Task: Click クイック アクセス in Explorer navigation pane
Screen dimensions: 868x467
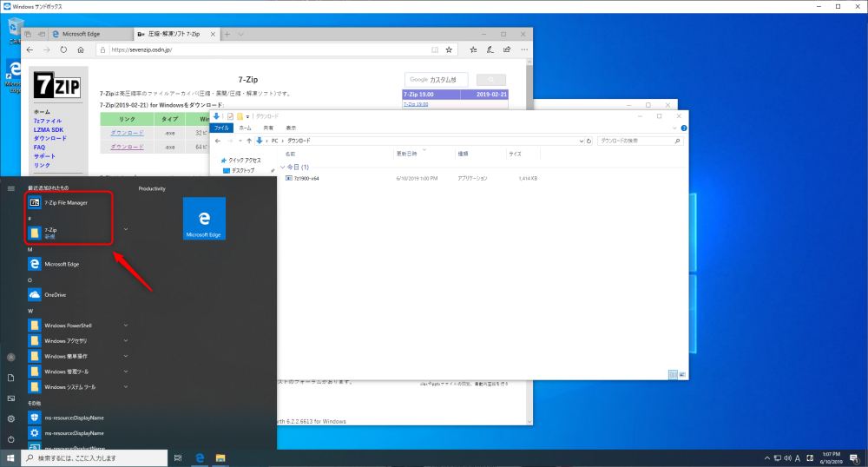Action: [244, 161]
